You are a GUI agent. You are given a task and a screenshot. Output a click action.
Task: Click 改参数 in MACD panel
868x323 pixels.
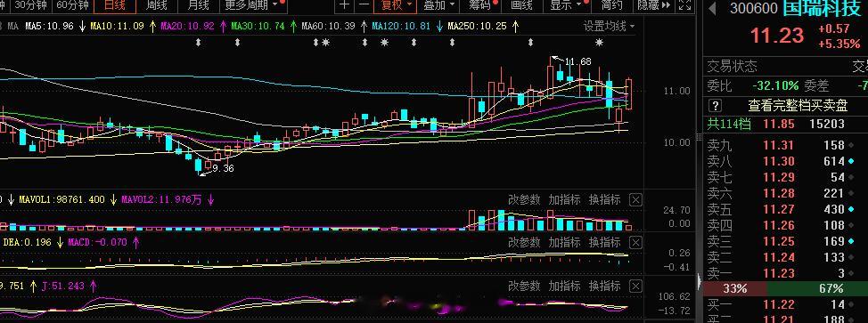tap(524, 242)
